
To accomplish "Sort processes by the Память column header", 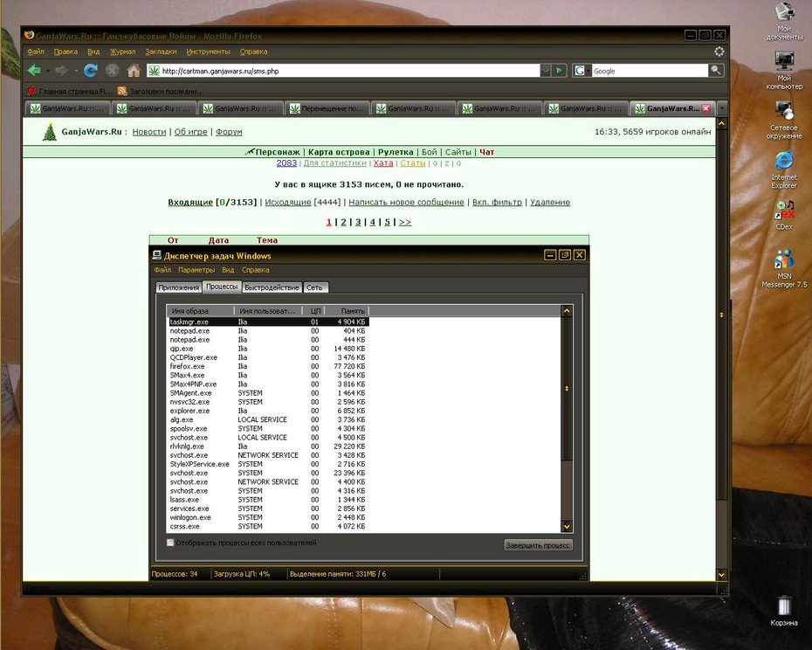I will click(347, 311).
